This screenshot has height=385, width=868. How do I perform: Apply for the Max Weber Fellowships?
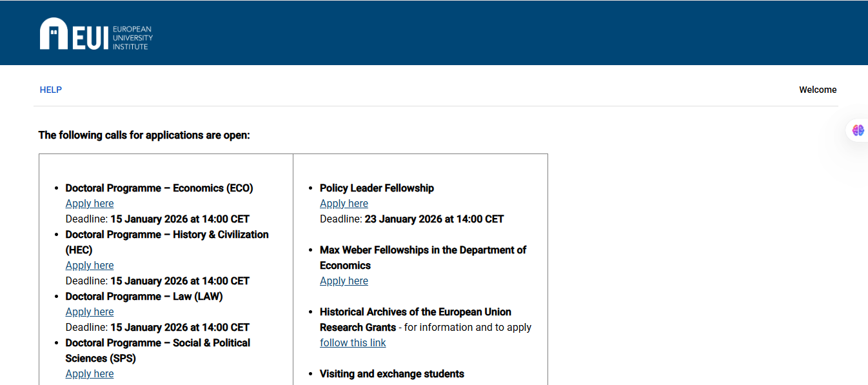point(344,281)
